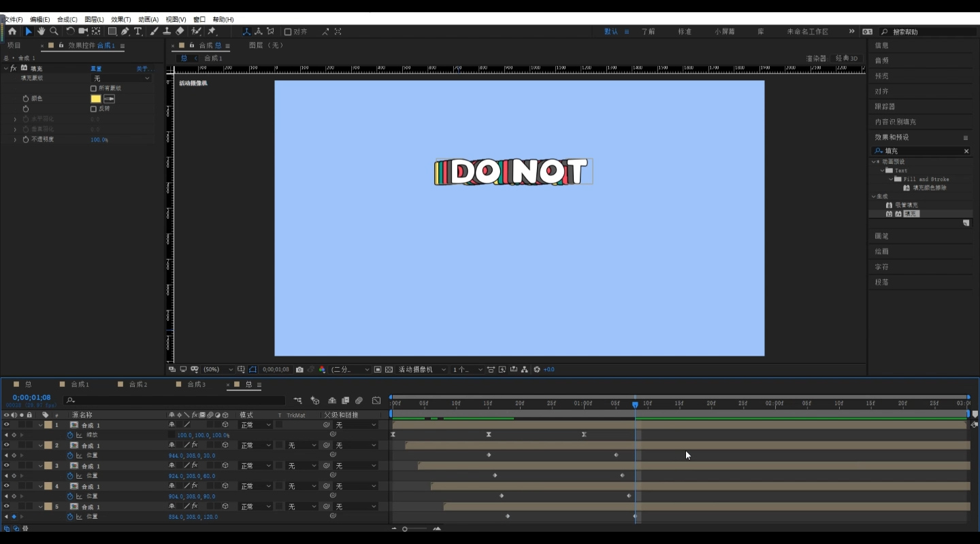Collapse layer 3 properties twirl arrow
Image resolution: width=980 pixels, height=544 pixels.
tap(41, 466)
